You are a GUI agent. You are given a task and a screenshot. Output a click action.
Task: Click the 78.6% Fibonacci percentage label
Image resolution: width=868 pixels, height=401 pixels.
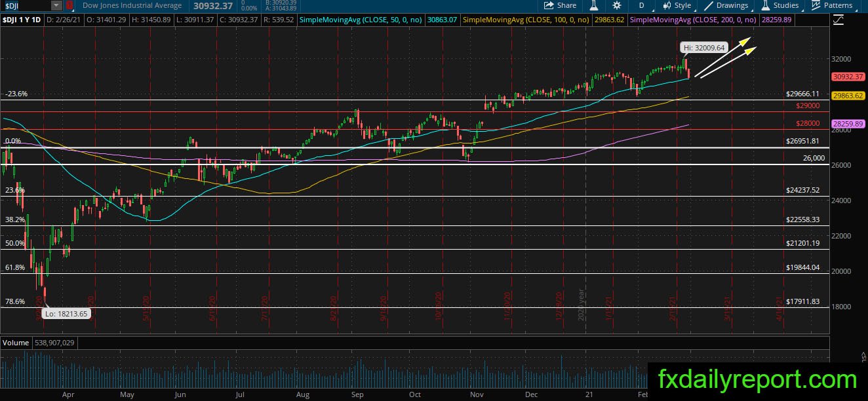(x=15, y=301)
